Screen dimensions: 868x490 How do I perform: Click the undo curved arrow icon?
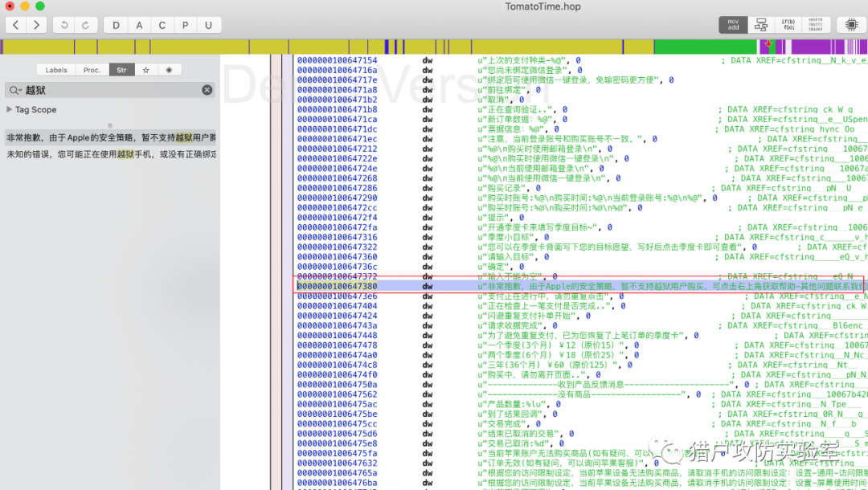point(65,25)
